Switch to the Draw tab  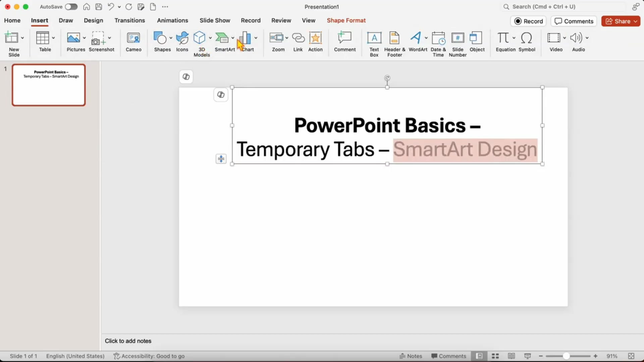[x=66, y=20]
